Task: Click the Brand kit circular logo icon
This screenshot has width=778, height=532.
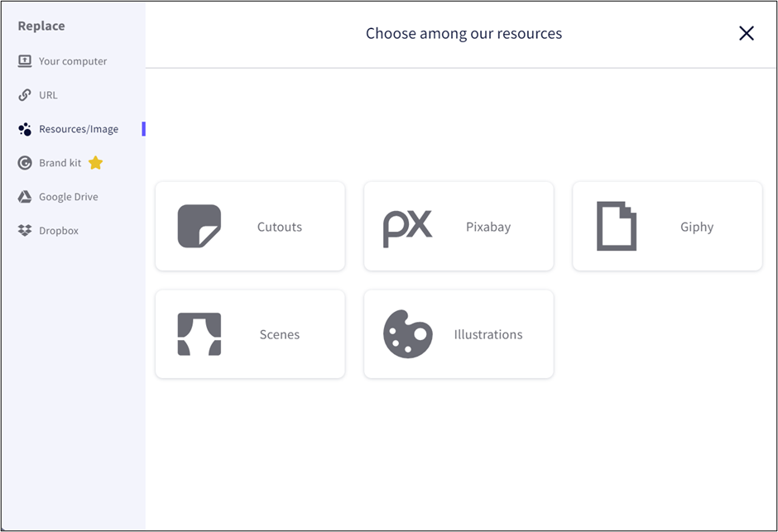Action: 25,163
